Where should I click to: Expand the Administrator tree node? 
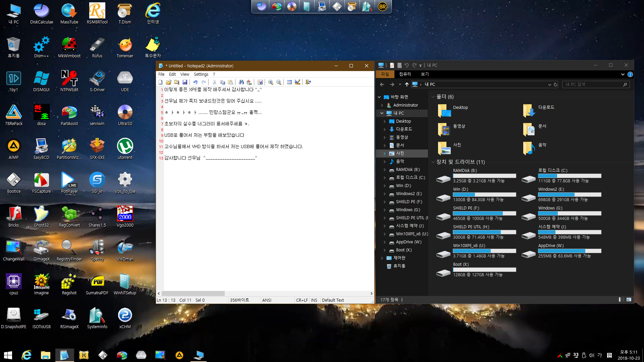[x=382, y=105]
